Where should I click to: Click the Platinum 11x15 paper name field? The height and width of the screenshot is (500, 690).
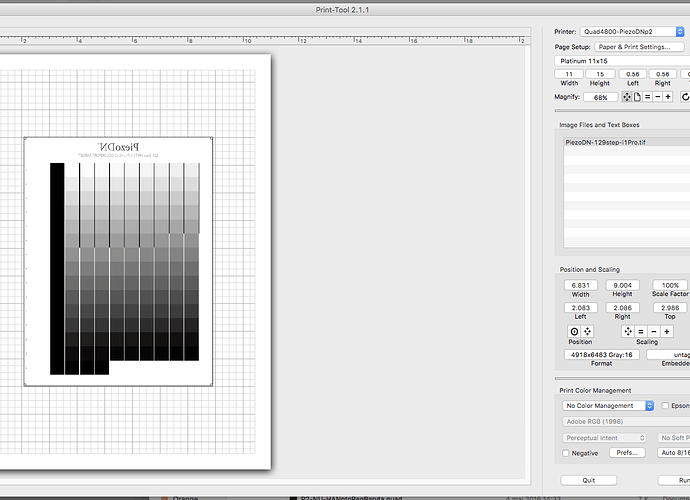tap(622, 61)
